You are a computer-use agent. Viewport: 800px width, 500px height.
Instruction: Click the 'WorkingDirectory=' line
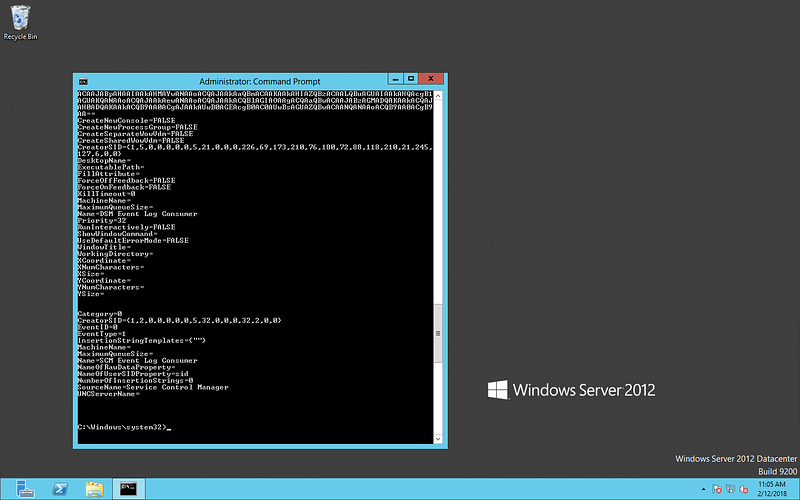tap(115, 254)
